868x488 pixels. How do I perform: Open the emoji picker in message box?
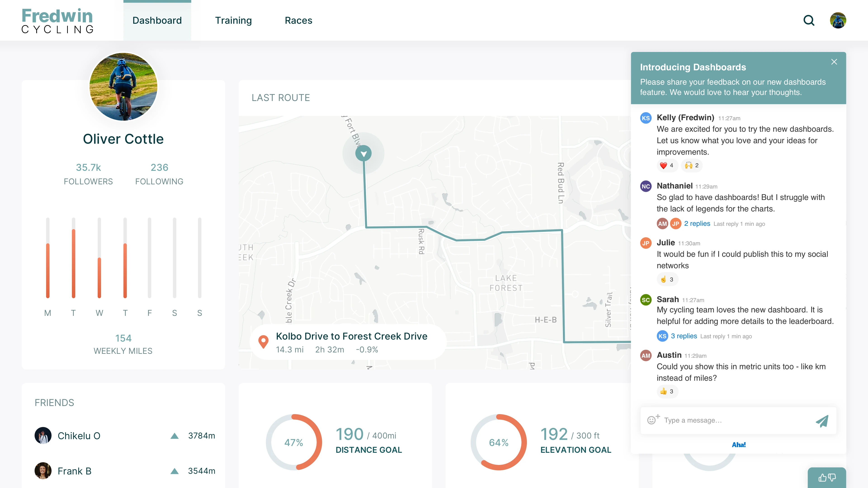click(x=653, y=420)
